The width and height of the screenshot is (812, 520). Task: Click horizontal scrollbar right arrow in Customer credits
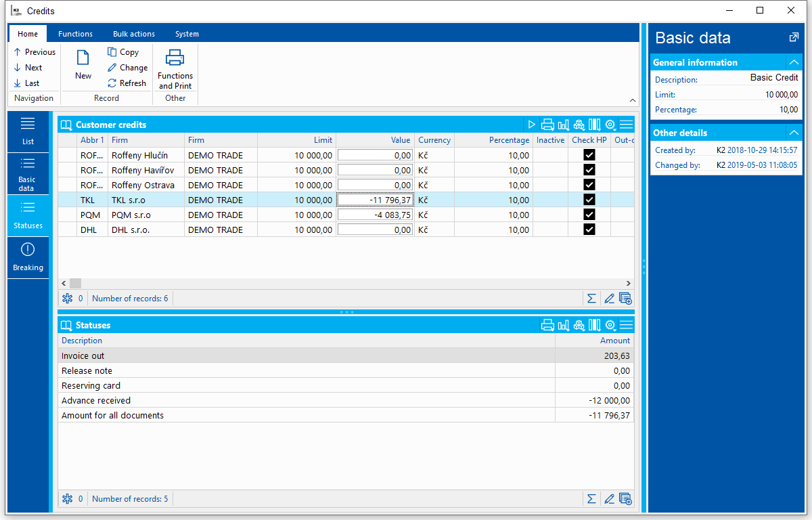(628, 283)
